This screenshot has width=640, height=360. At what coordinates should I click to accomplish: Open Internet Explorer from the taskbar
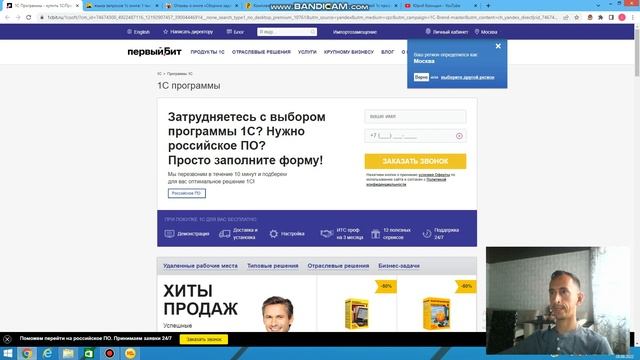pos(47,353)
